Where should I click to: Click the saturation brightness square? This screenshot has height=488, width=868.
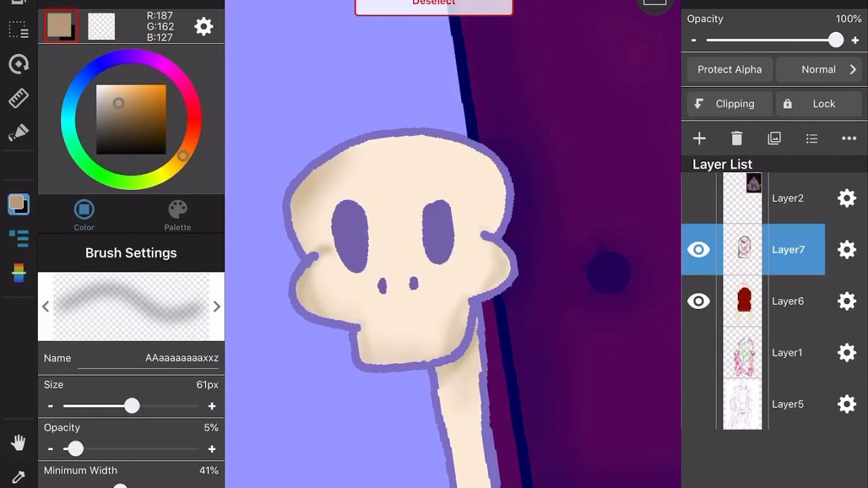click(131, 119)
